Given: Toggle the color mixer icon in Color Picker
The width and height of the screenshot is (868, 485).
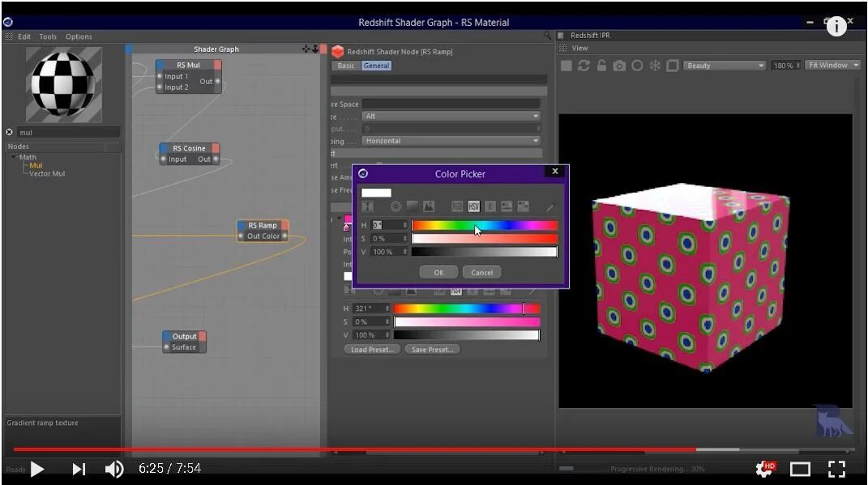Looking at the screenshot, I should click(507, 206).
